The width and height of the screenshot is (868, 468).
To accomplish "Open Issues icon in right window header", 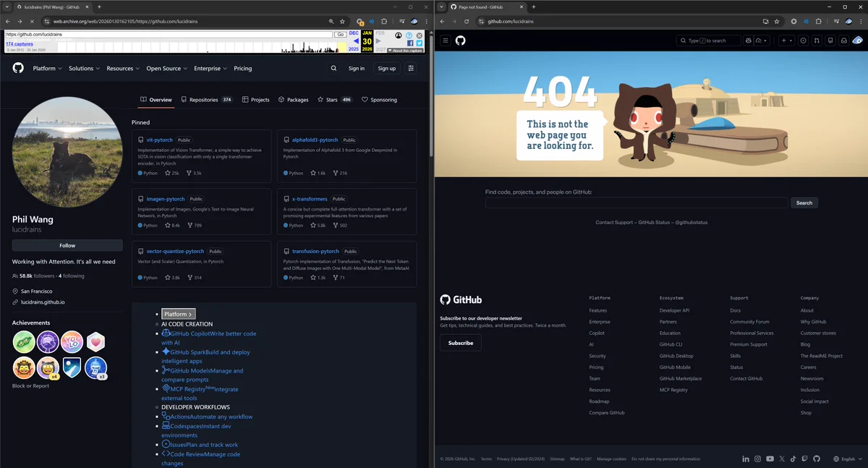I will 804,41.
